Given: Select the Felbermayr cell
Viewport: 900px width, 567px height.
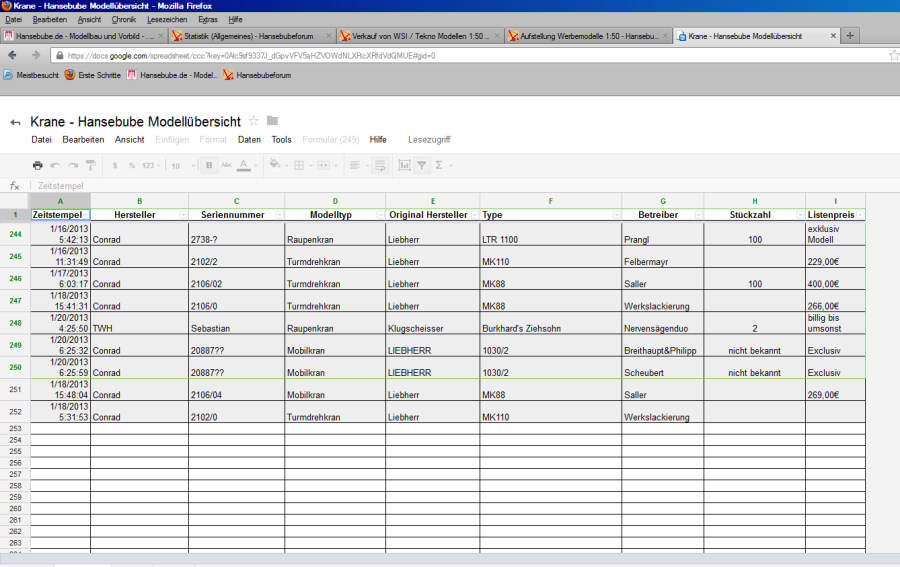Looking at the screenshot, I should click(662, 257).
